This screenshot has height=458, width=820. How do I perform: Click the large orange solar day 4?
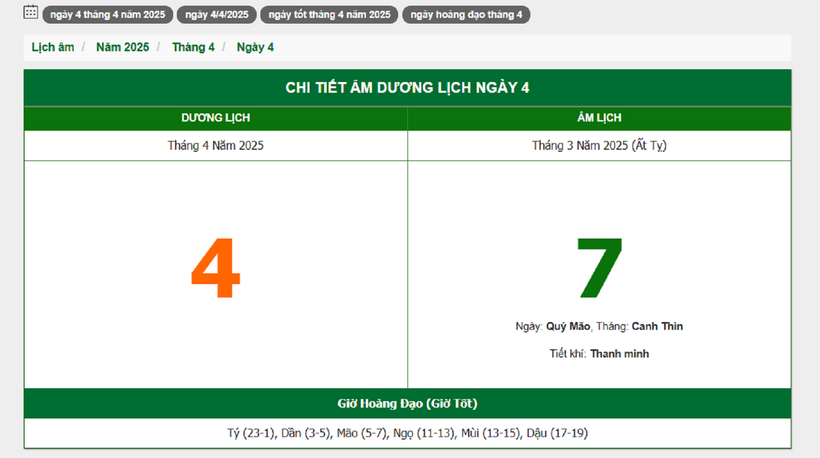[215, 270]
